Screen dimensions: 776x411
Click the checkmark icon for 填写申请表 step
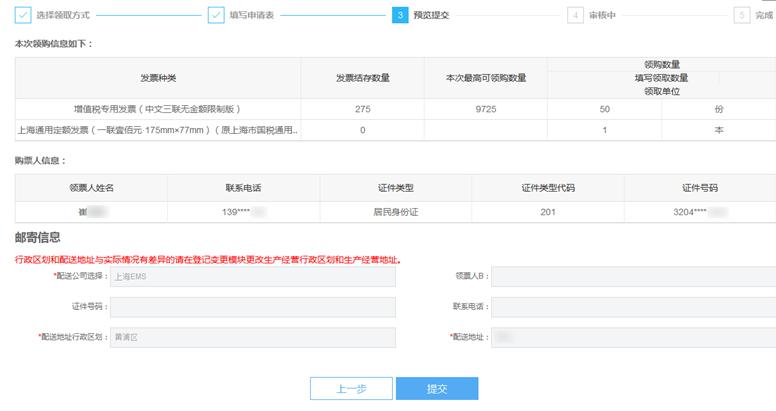(x=216, y=15)
